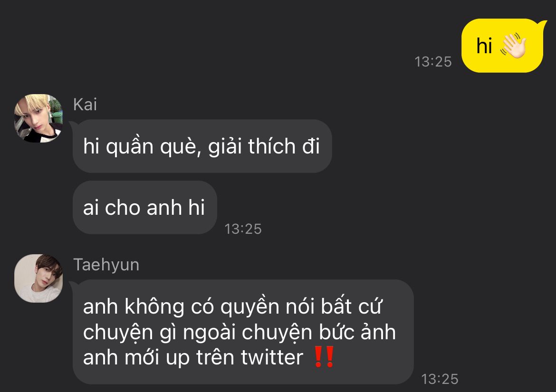Select the sender name Kai
This screenshot has height=392, width=556.
(85, 105)
